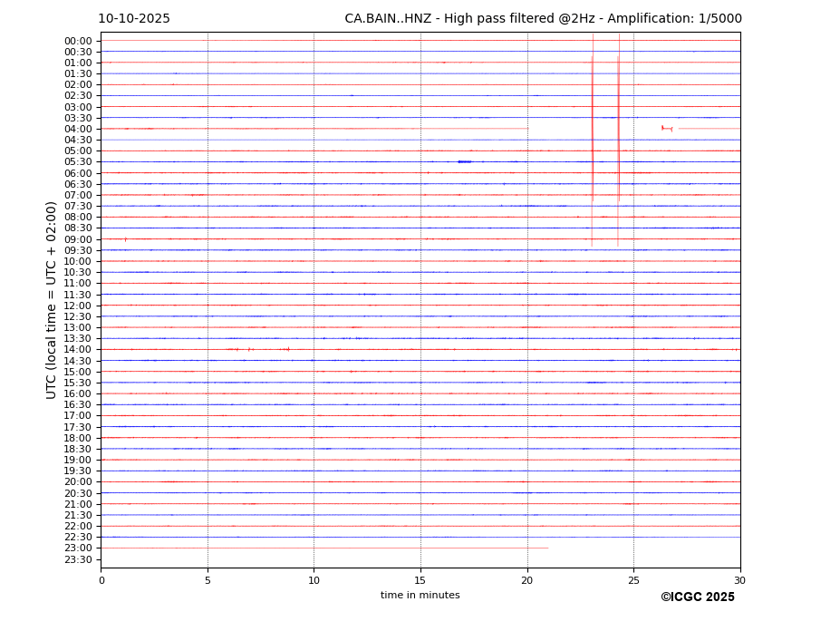The width and height of the screenshot is (840, 631).
Task: Click the 10-10-2025 date label
Action: pyautogui.click(x=134, y=19)
